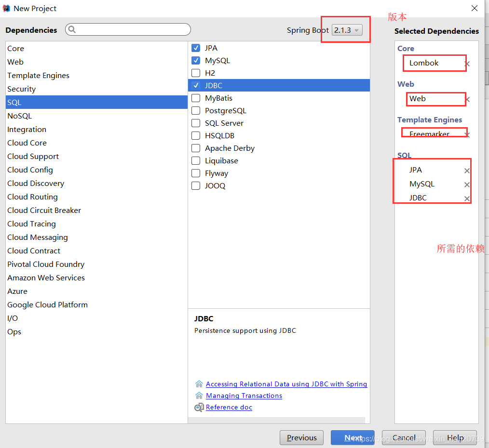Remove Lombok from selected dependencies

(x=467, y=64)
